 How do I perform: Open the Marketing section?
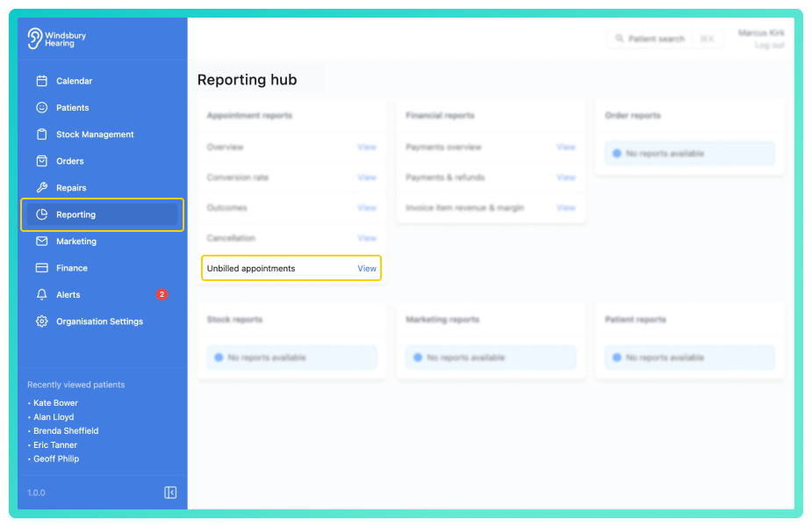[102, 241]
